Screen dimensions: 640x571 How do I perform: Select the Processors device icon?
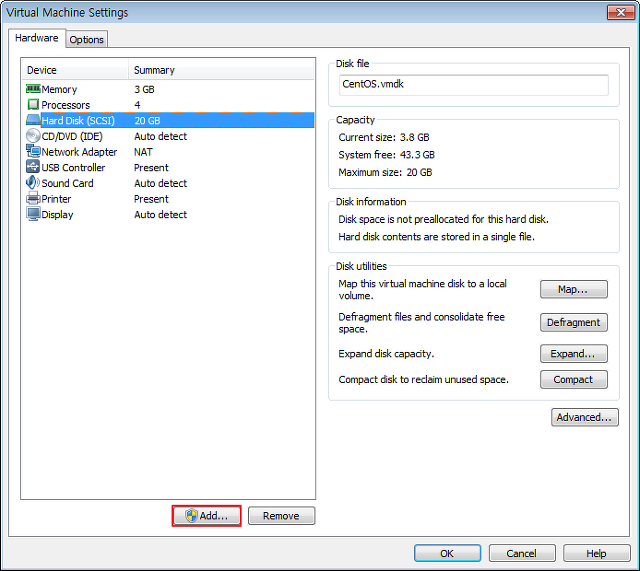click(33, 104)
